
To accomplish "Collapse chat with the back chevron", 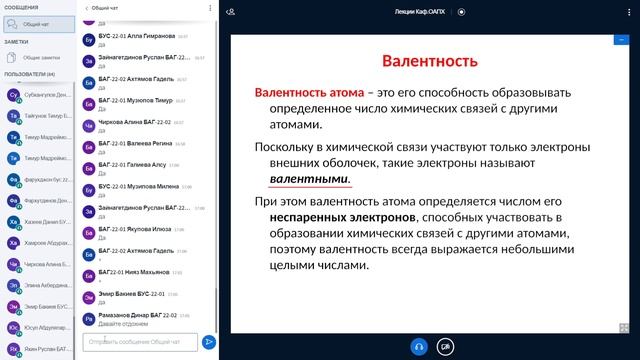I will [87, 8].
